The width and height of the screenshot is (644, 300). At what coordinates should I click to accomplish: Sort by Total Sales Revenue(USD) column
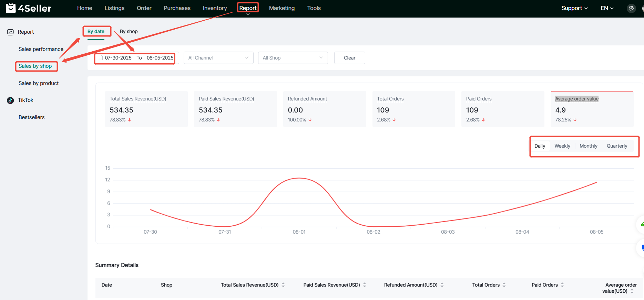tap(283, 285)
